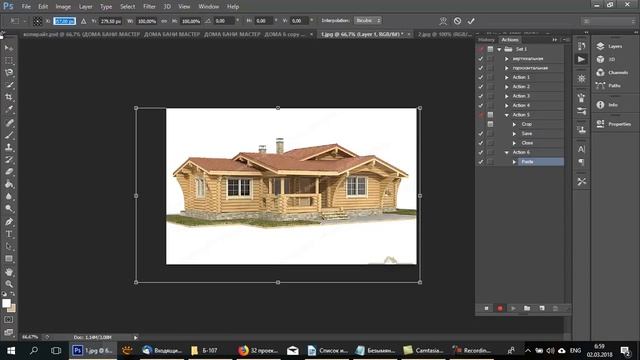Viewport: 640px width, 360px height.
Task: Select the Horizontal Type tool
Action: tap(9, 234)
